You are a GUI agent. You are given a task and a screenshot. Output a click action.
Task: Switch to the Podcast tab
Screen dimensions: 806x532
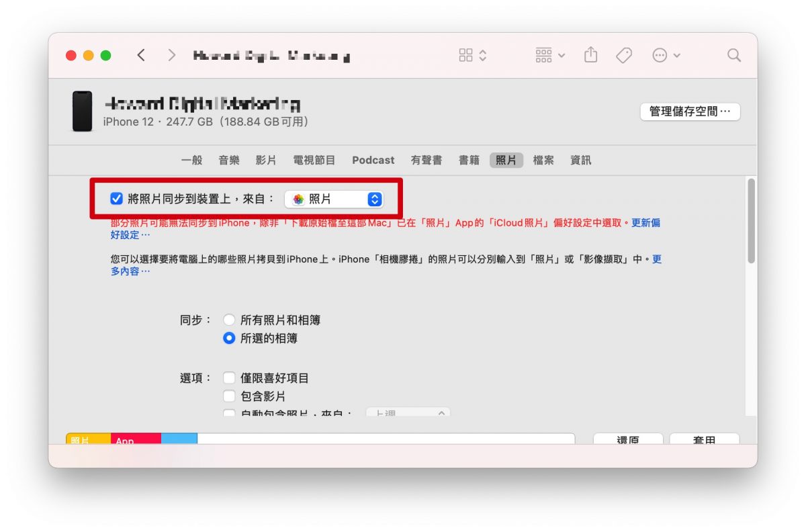tap(373, 160)
